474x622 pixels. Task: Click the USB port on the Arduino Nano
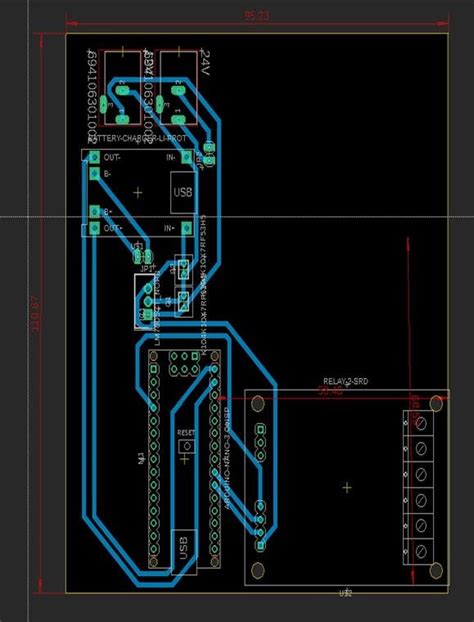click(x=184, y=552)
